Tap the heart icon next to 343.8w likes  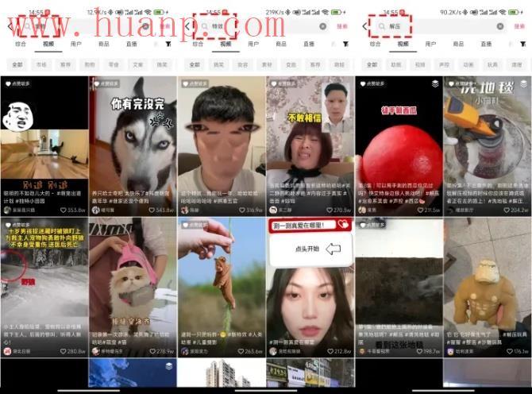[x=152, y=210]
